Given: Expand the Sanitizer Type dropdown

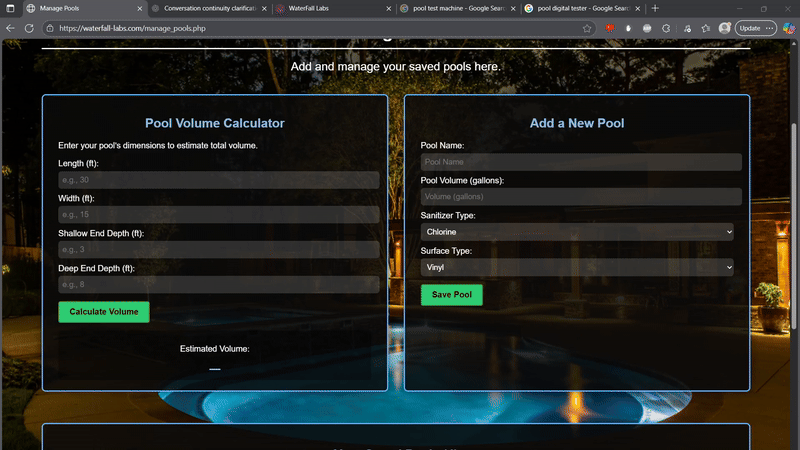Looking at the screenshot, I should click(x=577, y=232).
